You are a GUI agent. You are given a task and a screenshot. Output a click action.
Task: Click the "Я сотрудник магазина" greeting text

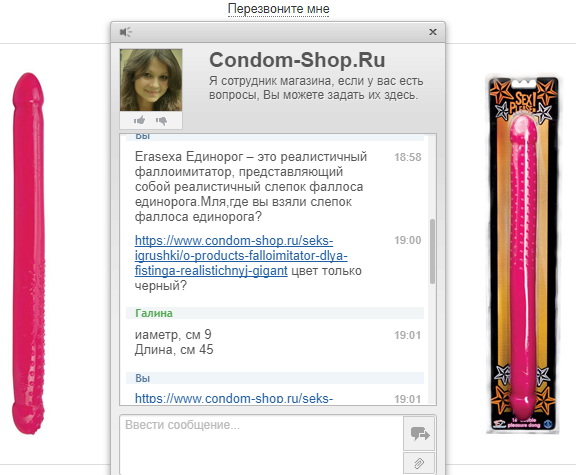coord(316,88)
